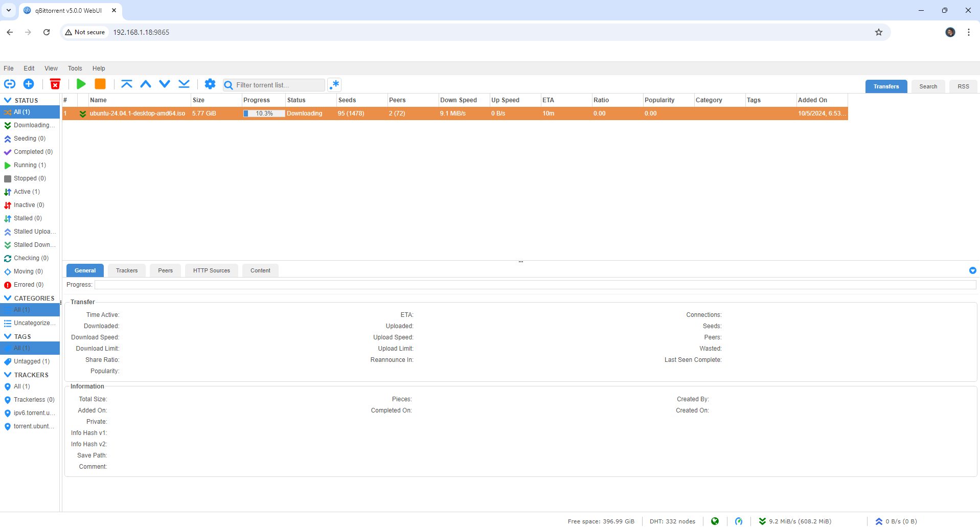Sort by ETA column header
The image size is (980, 527).
[x=566, y=100]
